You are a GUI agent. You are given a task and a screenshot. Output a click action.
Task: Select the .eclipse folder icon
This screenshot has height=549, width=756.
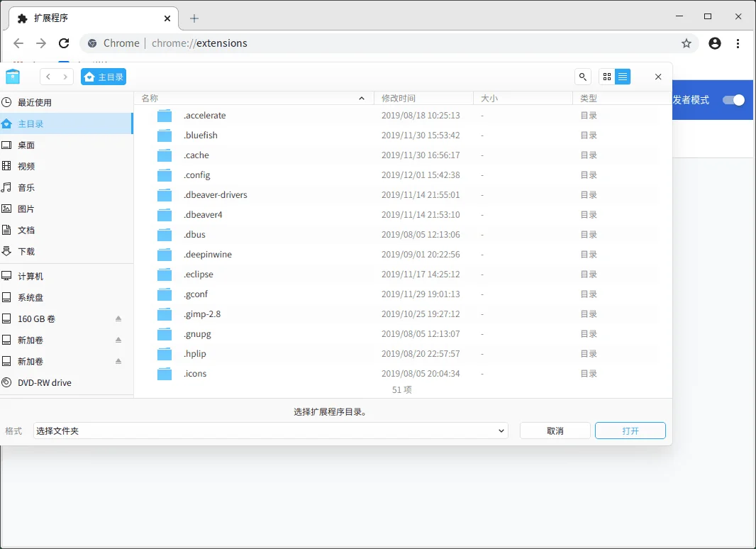tap(165, 274)
